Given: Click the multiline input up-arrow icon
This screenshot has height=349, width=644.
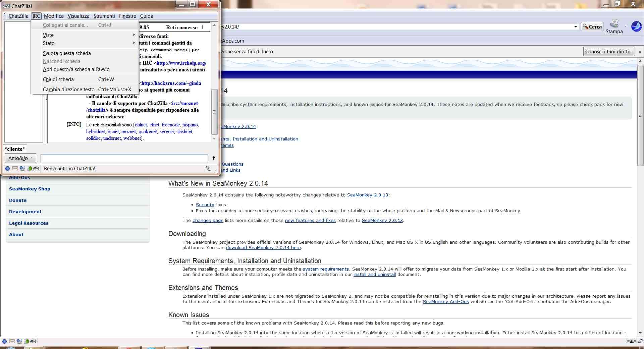Looking at the screenshot, I should pyautogui.click(x=214, y=158).
